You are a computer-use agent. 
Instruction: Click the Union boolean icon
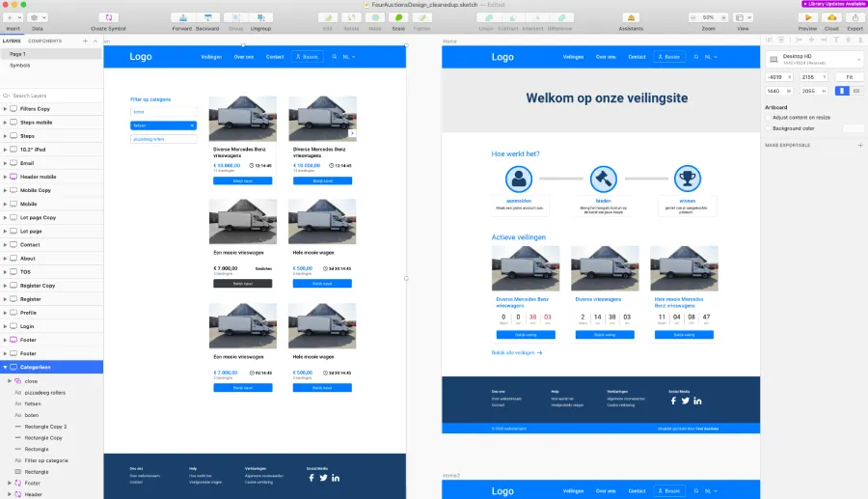[489, 17]
